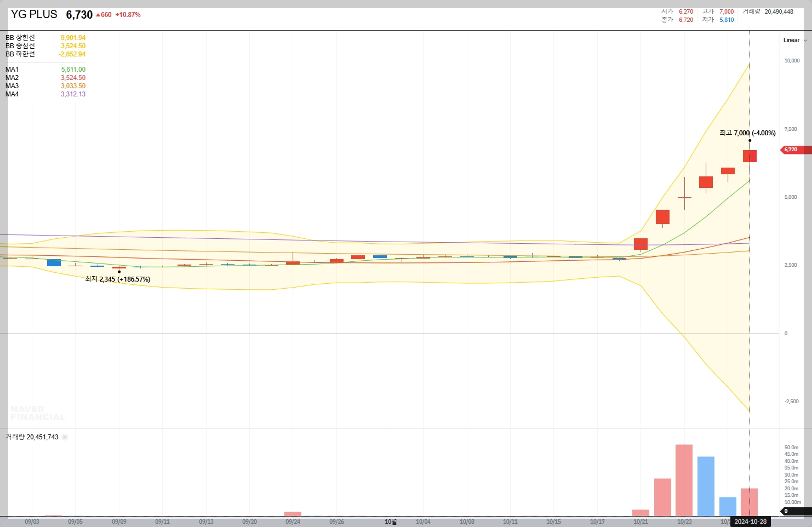
Task: Click the 10,000 price axis label
Action: 792,61
